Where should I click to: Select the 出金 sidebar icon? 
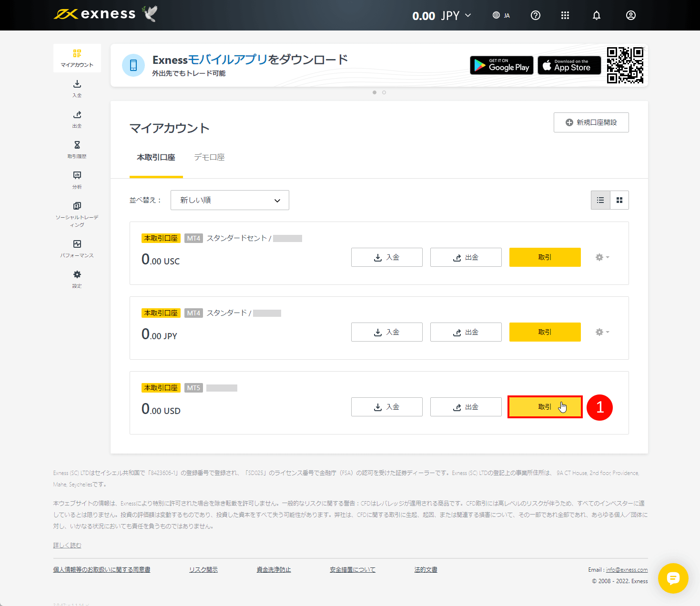(x=77, y=119)
